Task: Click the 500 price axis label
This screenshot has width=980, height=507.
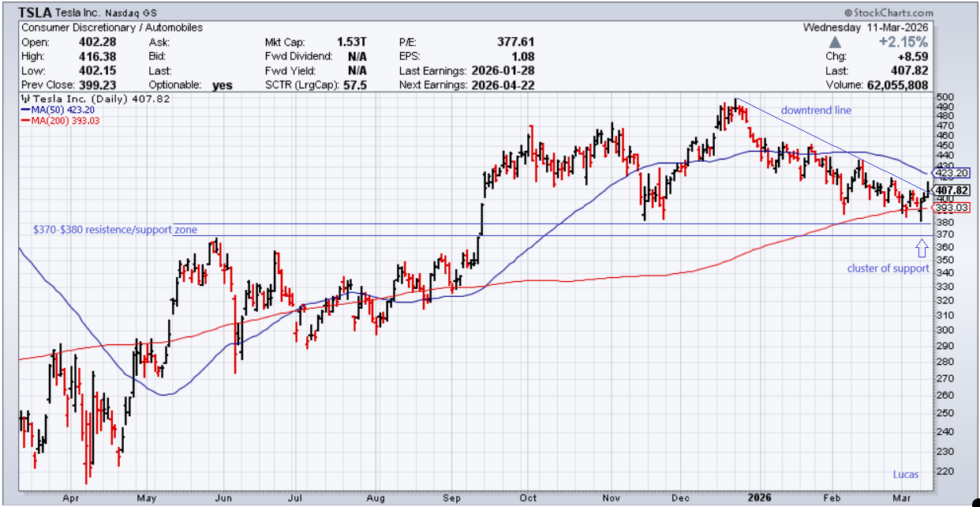Action: point(944,97)
